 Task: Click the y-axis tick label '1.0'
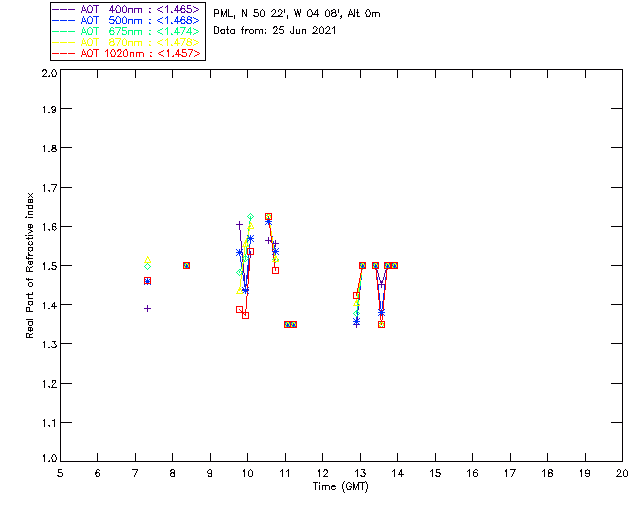click(x=49, y=458)
